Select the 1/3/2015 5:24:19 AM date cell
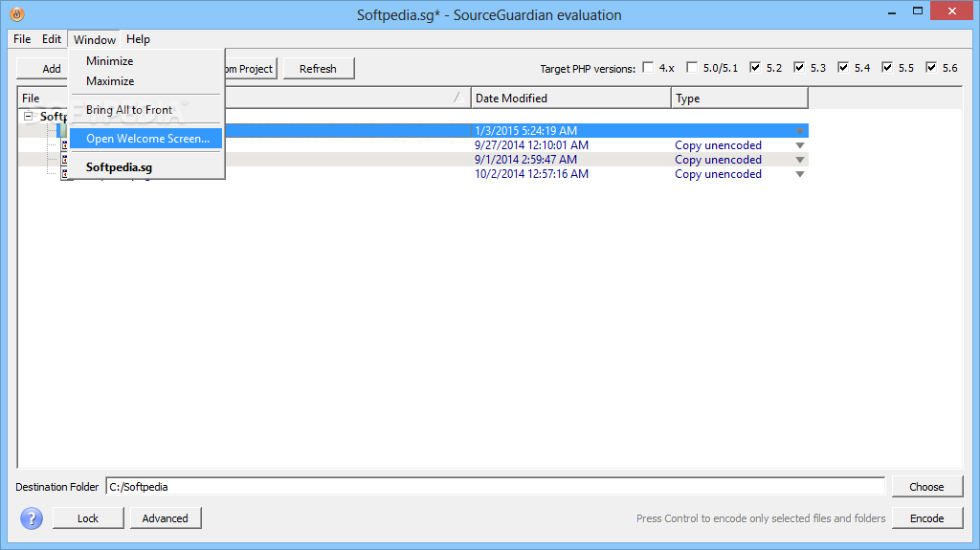 pyautogui.click(x=525, y=131)
